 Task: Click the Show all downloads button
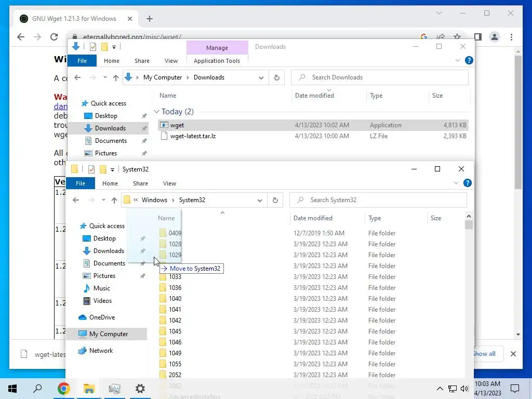point(485,354)
